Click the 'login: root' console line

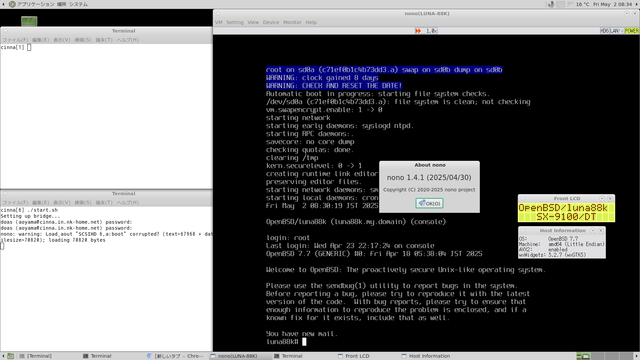(288, 238)
